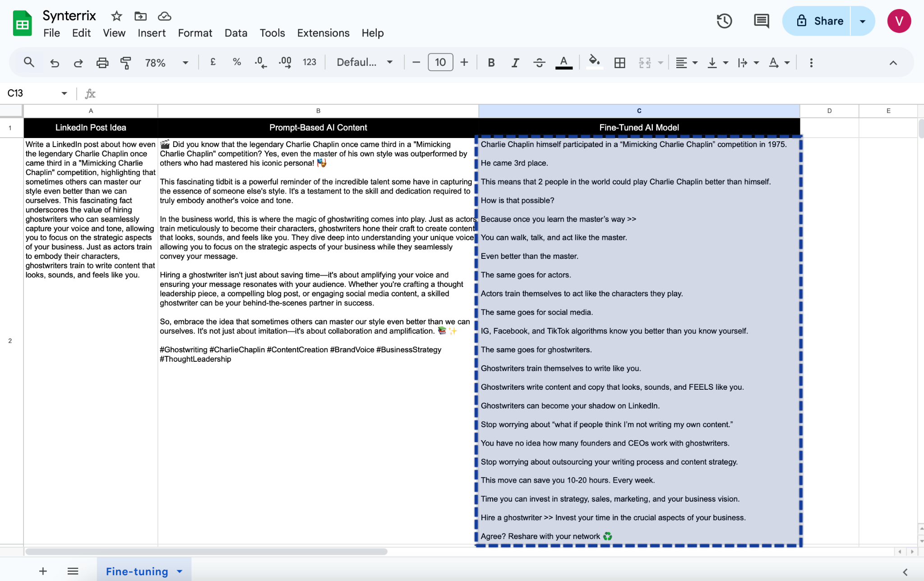Open the Extensions menu

[323, 33]
